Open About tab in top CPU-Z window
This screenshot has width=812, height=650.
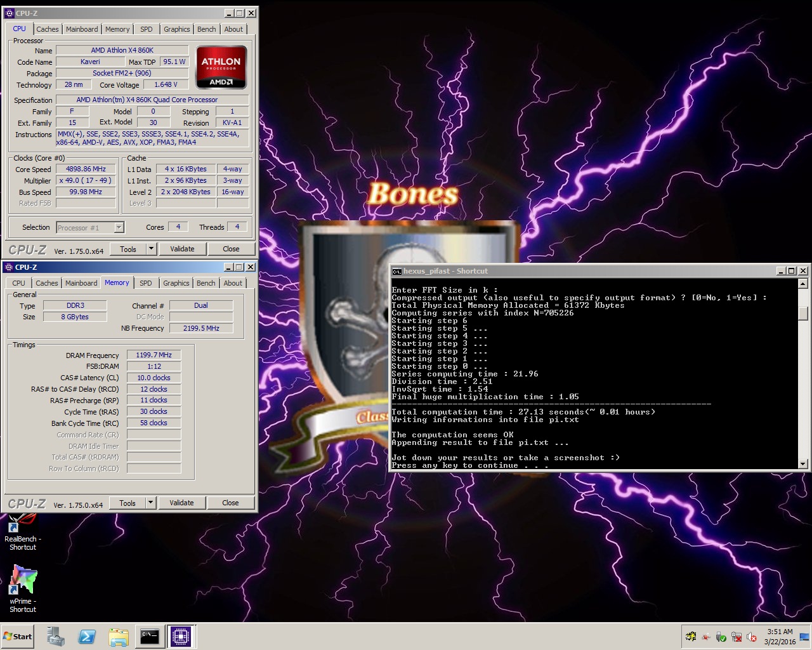pyautogui.click(x=233, y=29)
